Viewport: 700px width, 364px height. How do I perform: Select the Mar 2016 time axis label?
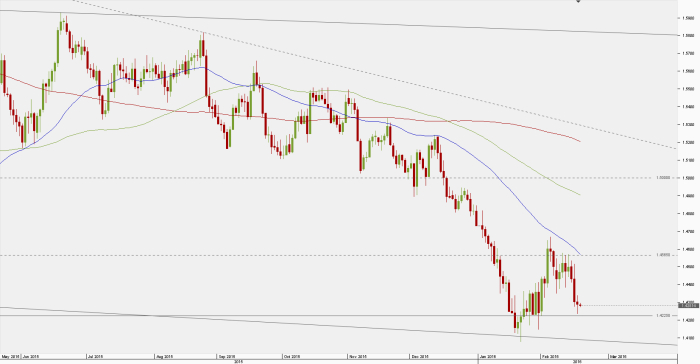[619, 357]
